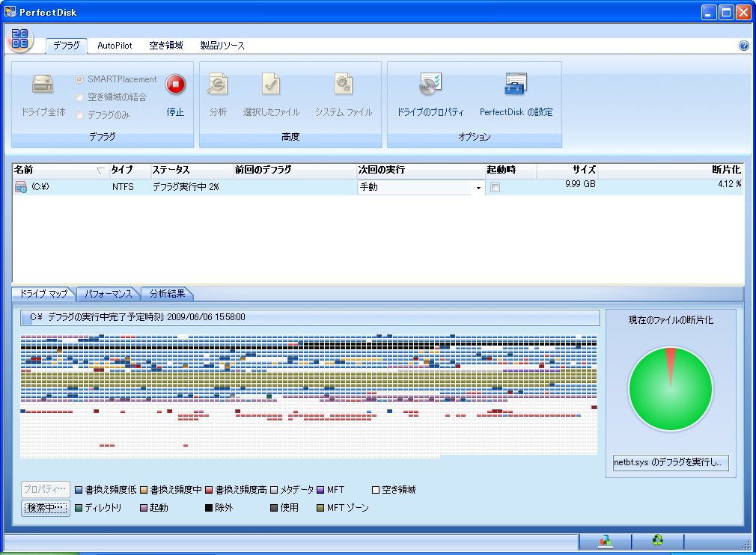Click the 起動 pink legend swatch

coord(144,508)
